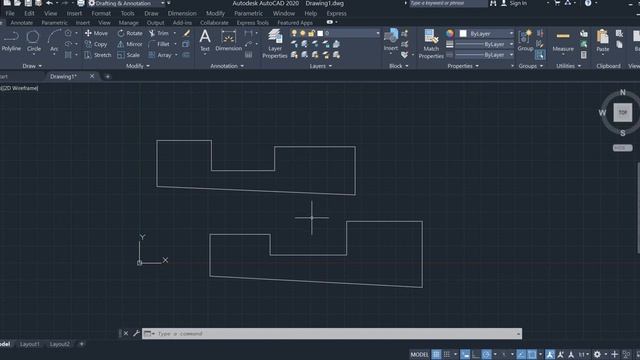Image resolution: width=640 pixels, height=360 pixels.
Task: Toggle dynamic input in status bar
Action: point(465,354)
